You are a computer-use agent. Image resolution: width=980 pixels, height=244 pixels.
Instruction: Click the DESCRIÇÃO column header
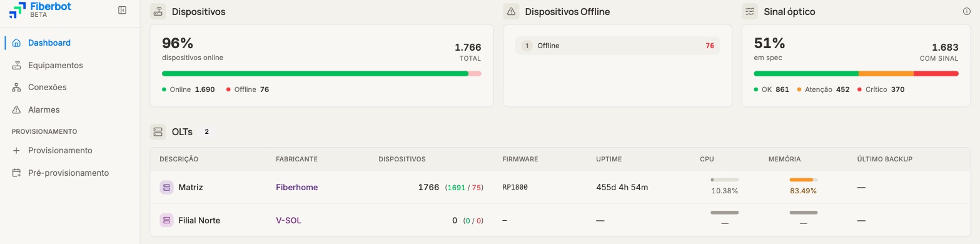coord(179,160)
